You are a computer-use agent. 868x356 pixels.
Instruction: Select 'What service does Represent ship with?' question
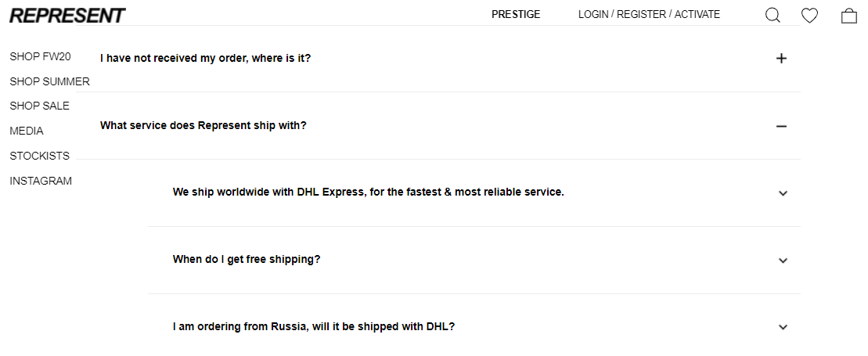click(x=203, y=126)
